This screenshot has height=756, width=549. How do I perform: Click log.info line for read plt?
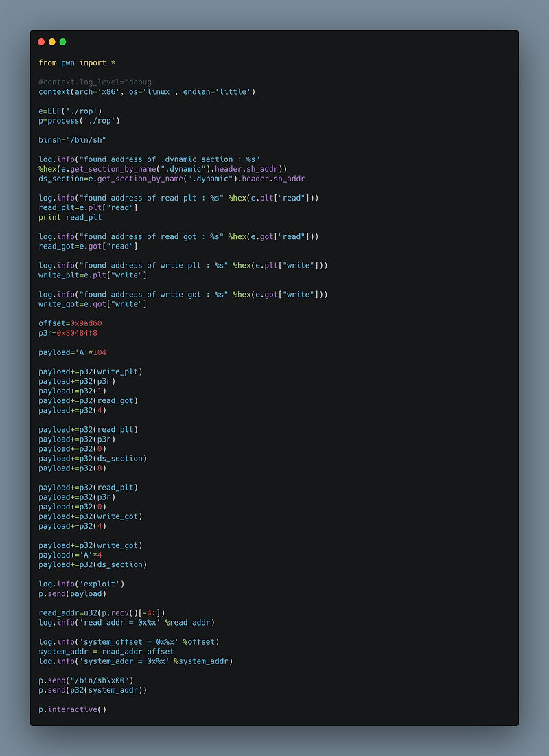coord(179,198)
